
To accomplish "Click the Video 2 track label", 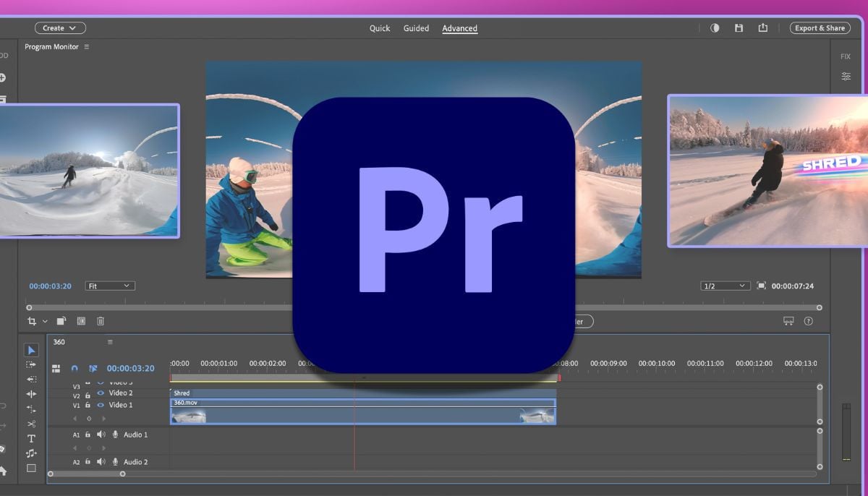I will pyautogui.click(x=121, y=393).
